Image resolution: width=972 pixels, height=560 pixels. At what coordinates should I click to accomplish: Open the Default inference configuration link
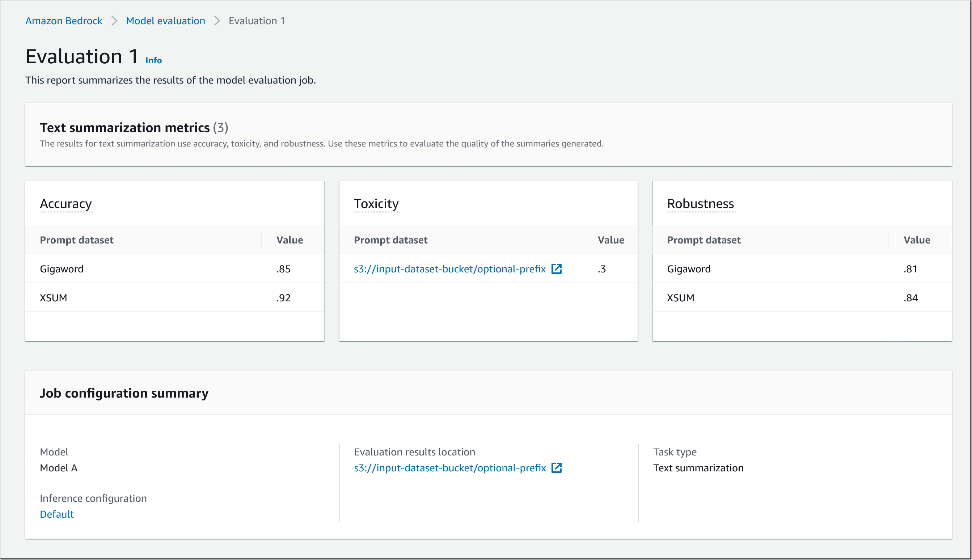pyautogui.click(x=56, y=514)
